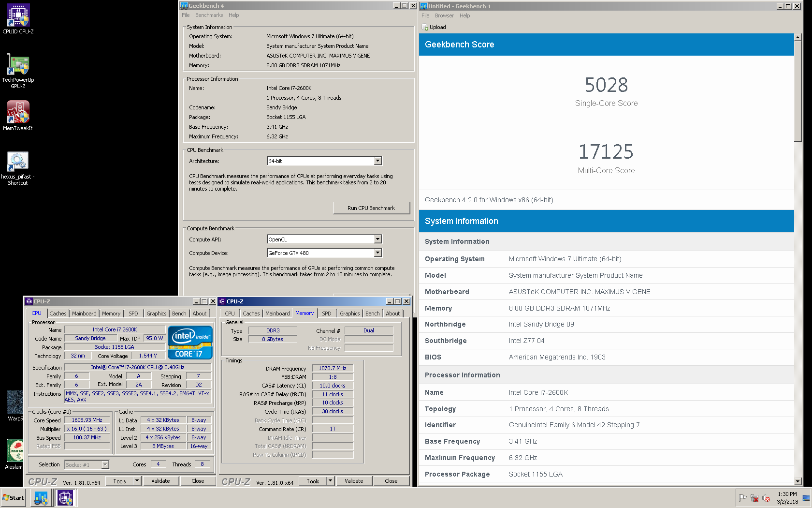
Task: Open Action Center flag icon in system tray
Action: coord(743,498)
